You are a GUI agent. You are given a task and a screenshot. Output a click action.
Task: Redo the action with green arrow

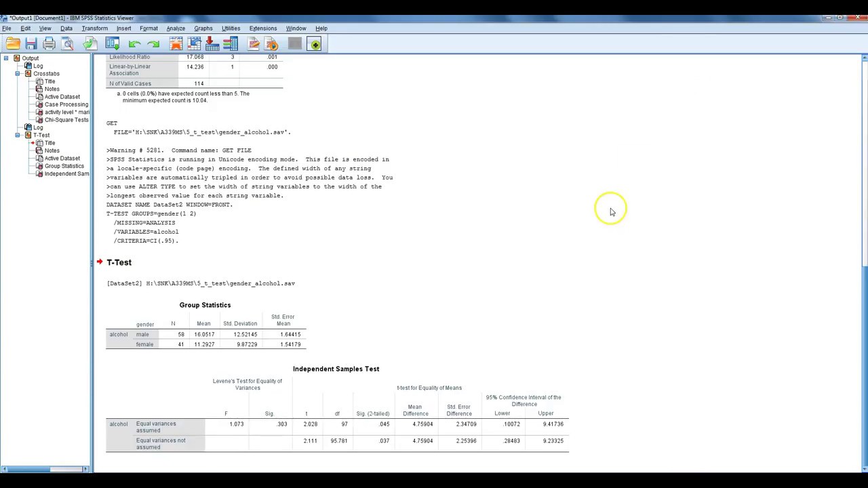[x=153, y=44]
